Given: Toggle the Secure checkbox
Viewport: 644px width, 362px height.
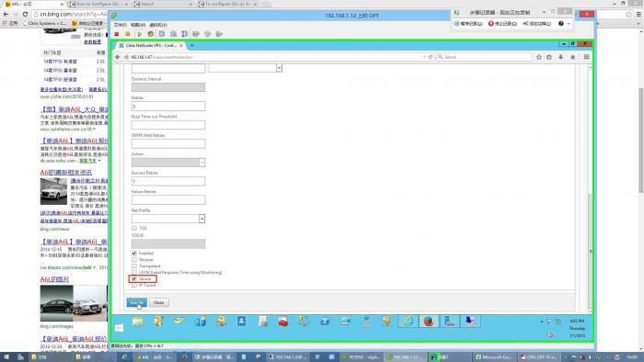Looking at the screenshot, I should [134, 278].
